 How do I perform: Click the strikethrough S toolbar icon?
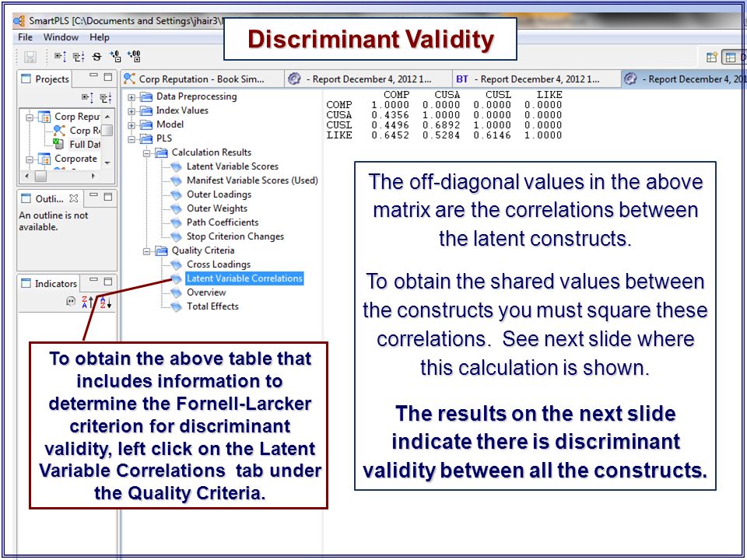(x=97, y=57)
